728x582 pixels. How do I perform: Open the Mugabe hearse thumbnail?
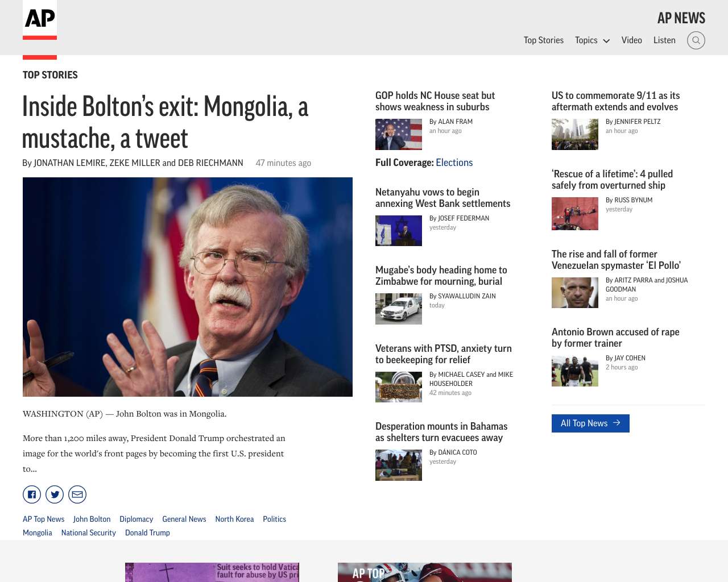tap(399, 309)
